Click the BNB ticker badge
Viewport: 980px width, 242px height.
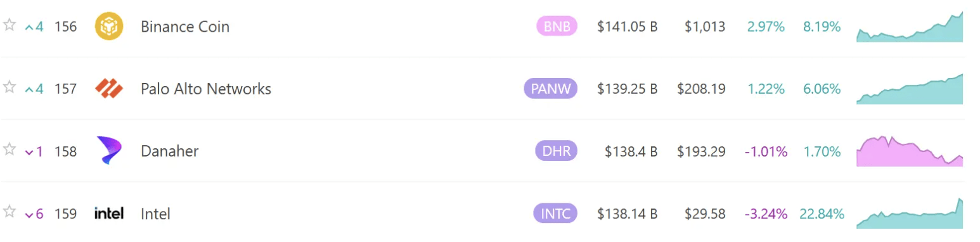tap(557, 27)
